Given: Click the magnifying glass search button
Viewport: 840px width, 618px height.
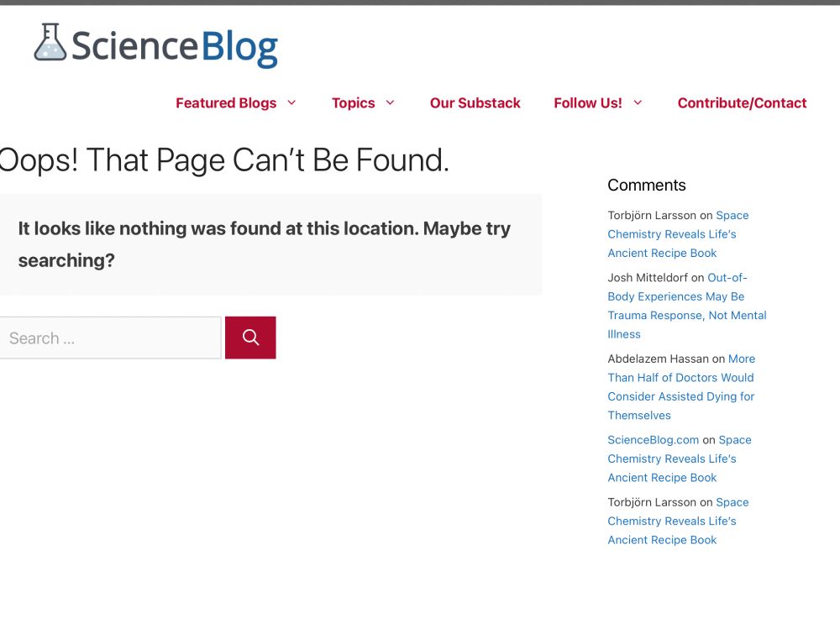Looking at the screenshot, I should click(x=250, y=337).
